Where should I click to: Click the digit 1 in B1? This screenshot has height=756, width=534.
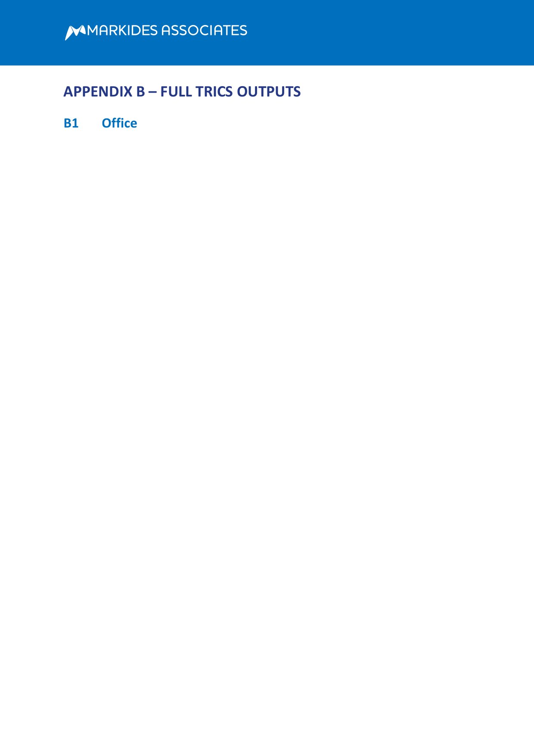click(75, 123)
